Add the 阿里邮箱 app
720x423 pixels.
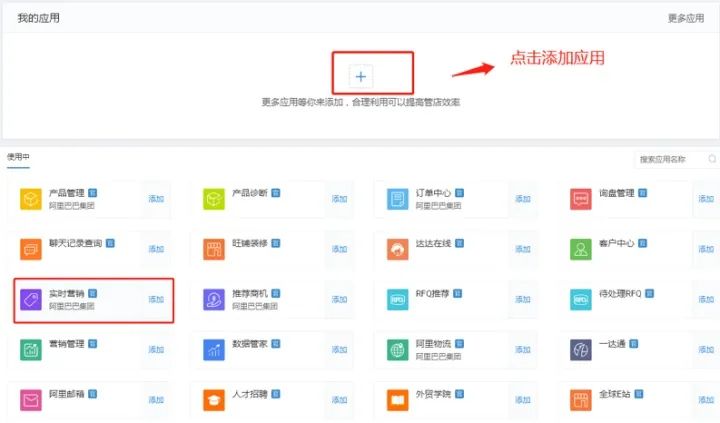[x=156, y=400]
